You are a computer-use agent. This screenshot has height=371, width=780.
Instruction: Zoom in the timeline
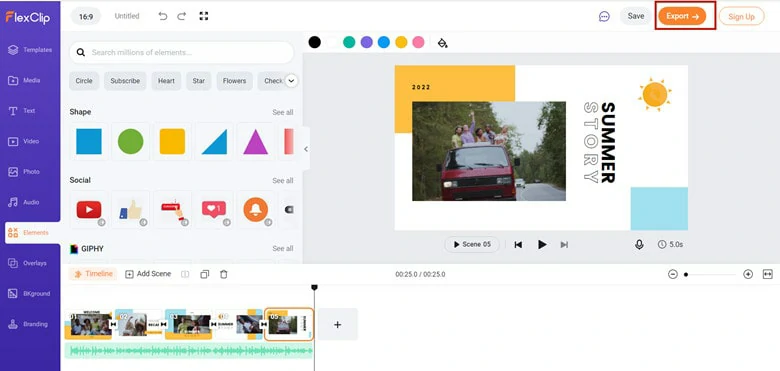click(x=748, y=274)
